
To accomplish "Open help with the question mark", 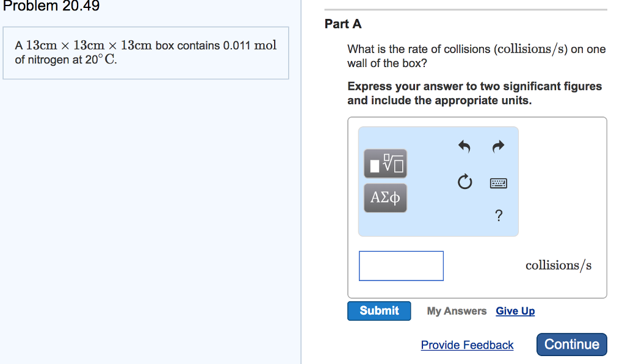I will tap(499, 215).
